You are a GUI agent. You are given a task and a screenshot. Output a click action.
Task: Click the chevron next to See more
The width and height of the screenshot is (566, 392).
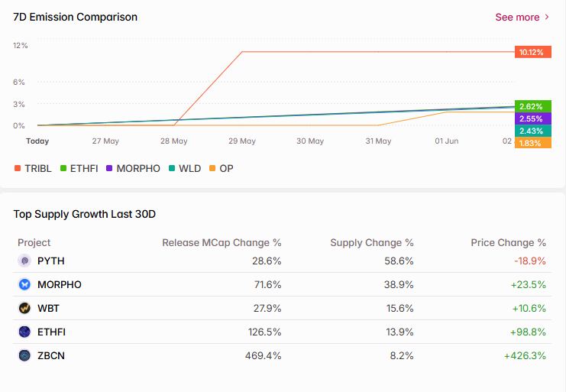click(x=547, y=17)
